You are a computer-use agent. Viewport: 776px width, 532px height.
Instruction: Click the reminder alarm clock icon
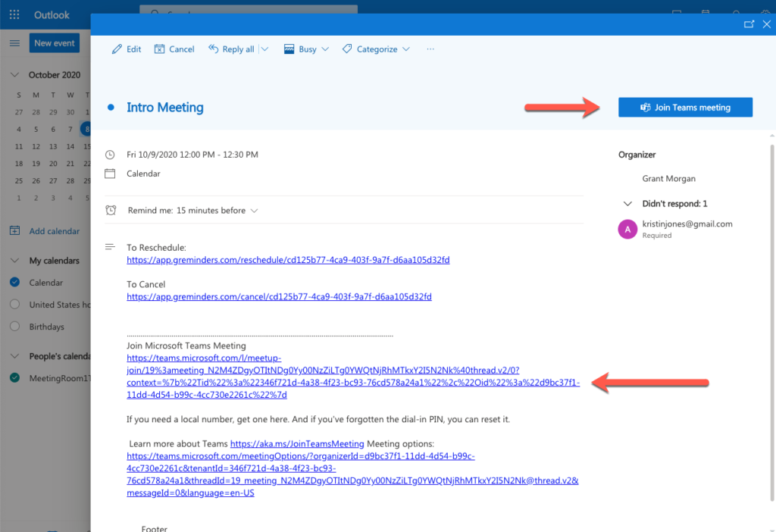111,211
